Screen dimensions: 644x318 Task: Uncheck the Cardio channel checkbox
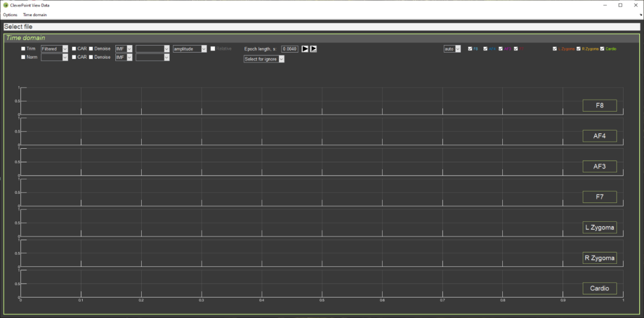click(x=602, y=49)
